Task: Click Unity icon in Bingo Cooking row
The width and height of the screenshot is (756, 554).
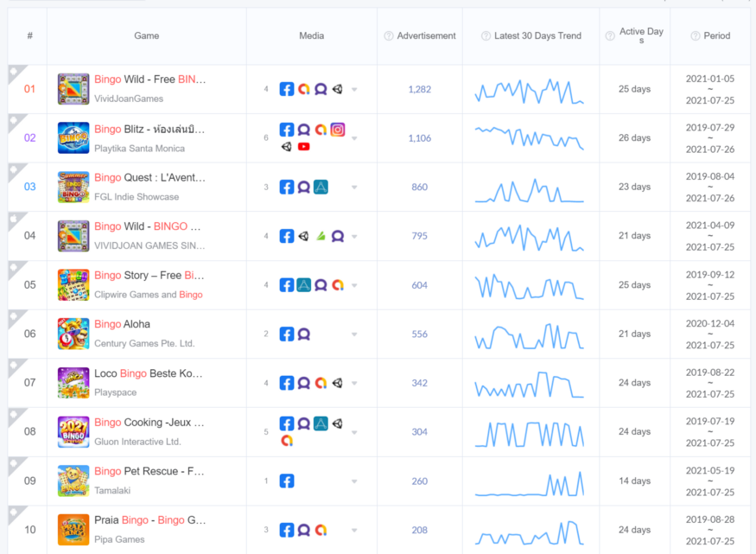Action: (x=338, y=423)
